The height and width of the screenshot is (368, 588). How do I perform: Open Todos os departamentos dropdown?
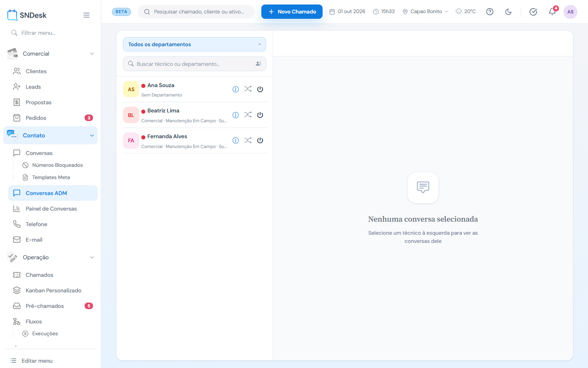pyautogui.click(x=194, y=45)
